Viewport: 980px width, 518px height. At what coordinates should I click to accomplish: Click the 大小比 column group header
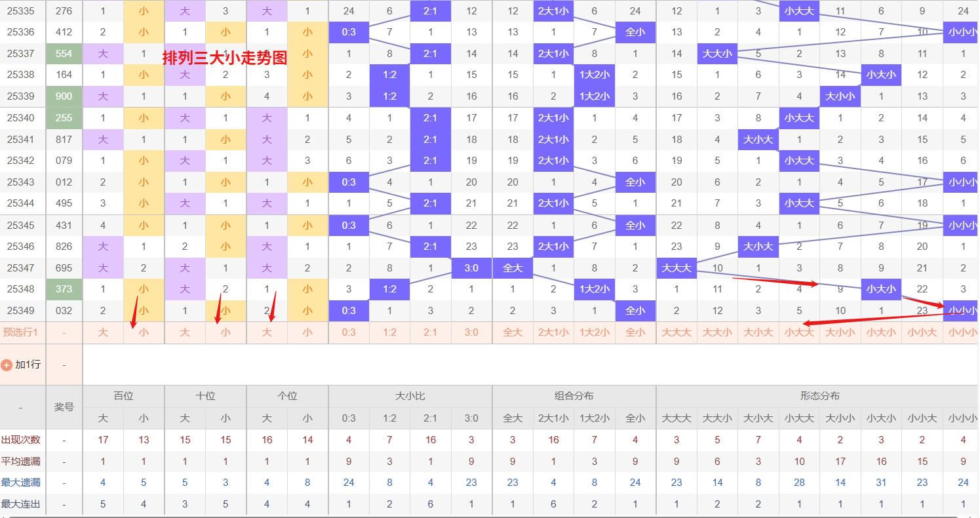(410, 396)
